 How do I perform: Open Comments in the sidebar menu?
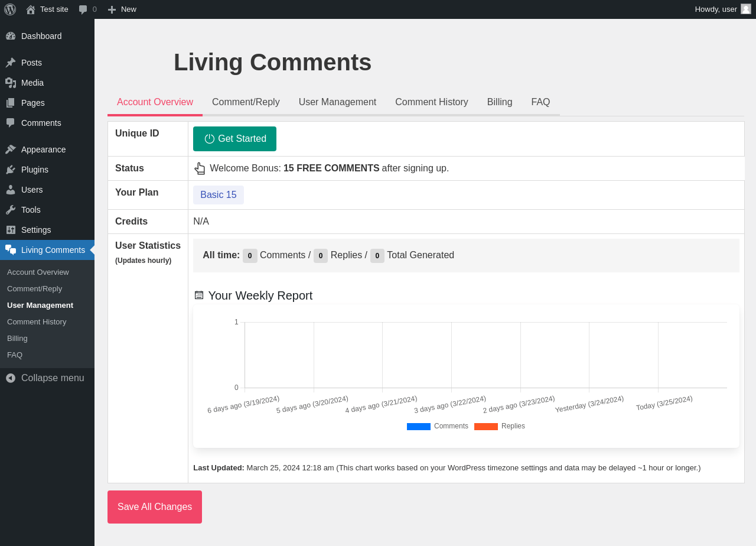[47, 123]
